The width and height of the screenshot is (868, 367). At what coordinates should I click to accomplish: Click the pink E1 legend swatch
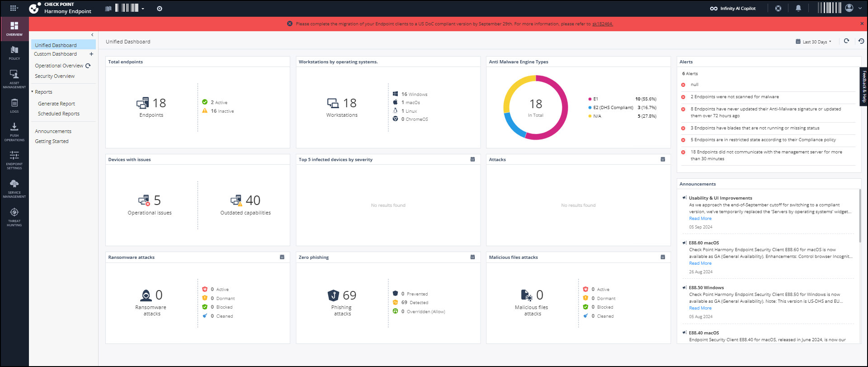click(x=590, y=99)
